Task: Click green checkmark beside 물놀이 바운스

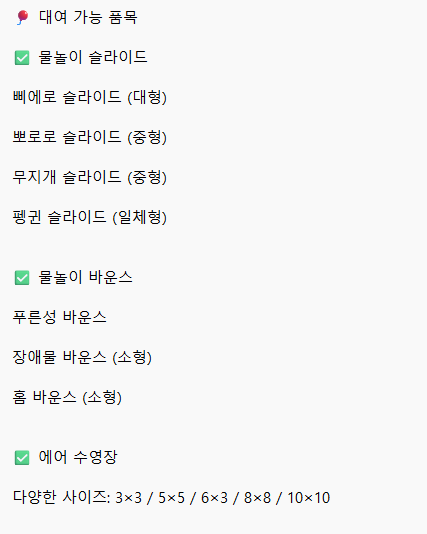Action: (x=22, y=278)
